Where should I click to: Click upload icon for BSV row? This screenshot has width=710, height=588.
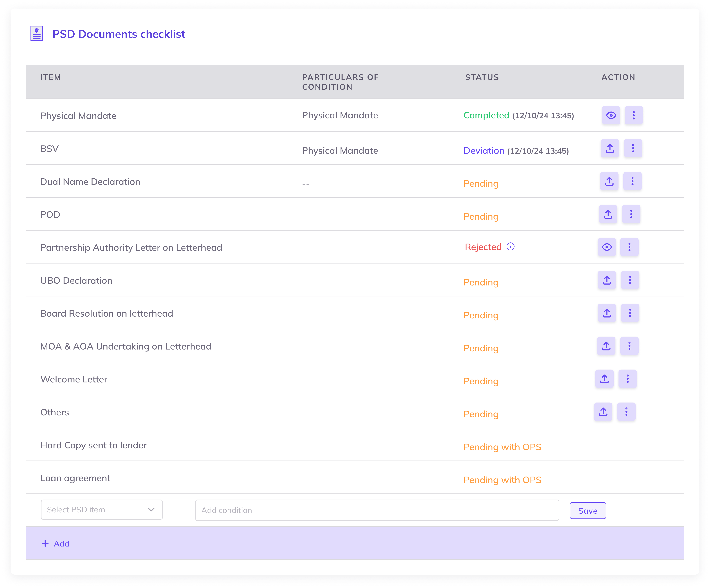610,148
